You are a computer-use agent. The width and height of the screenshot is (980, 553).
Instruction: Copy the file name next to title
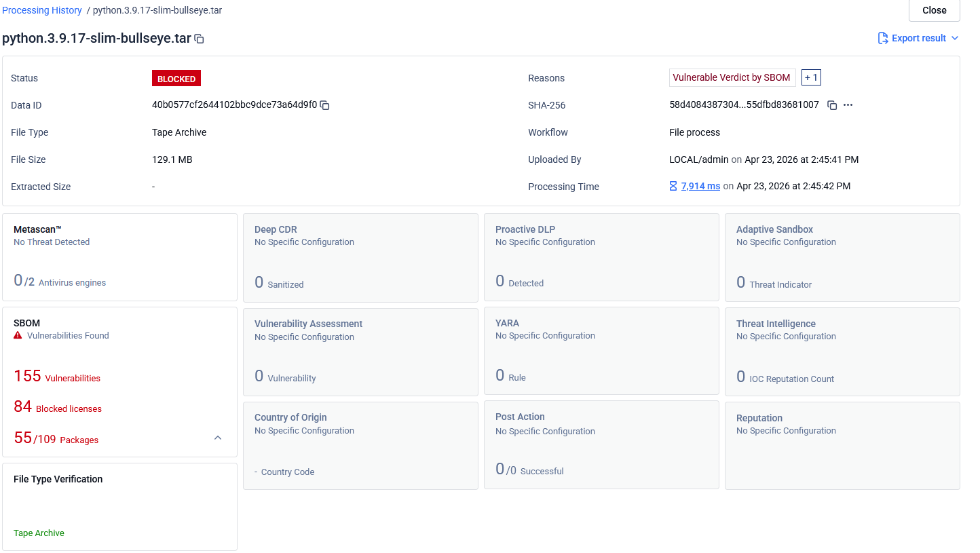pos(199,39)
